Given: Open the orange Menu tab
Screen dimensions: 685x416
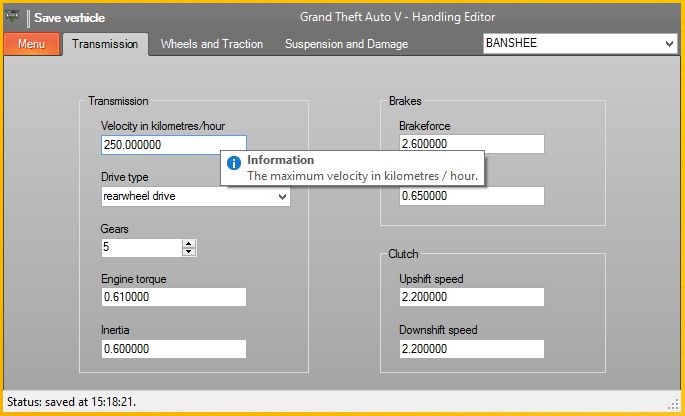Looking at the screenshot, I should [x=31, y=44].
